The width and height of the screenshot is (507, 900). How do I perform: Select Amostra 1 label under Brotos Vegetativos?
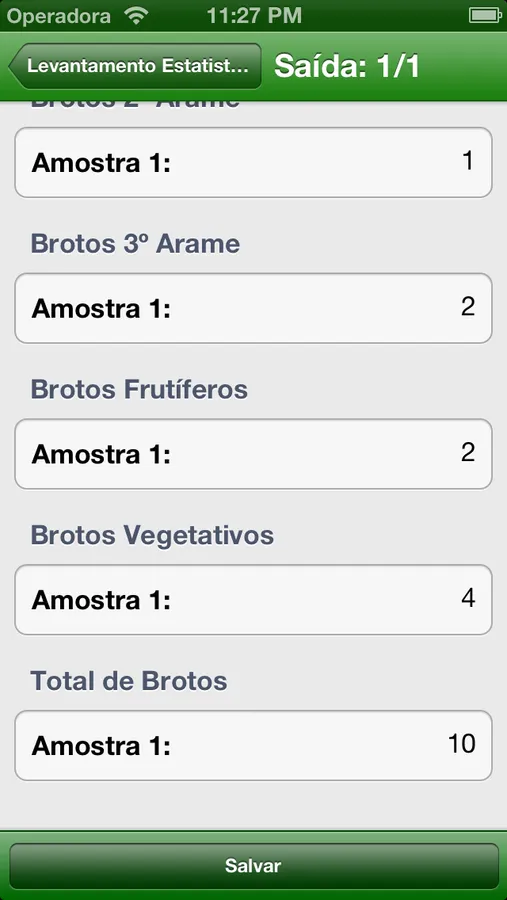101,600
